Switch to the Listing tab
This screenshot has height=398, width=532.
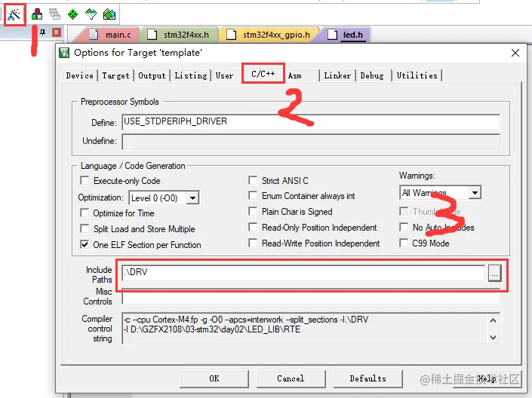191,75
